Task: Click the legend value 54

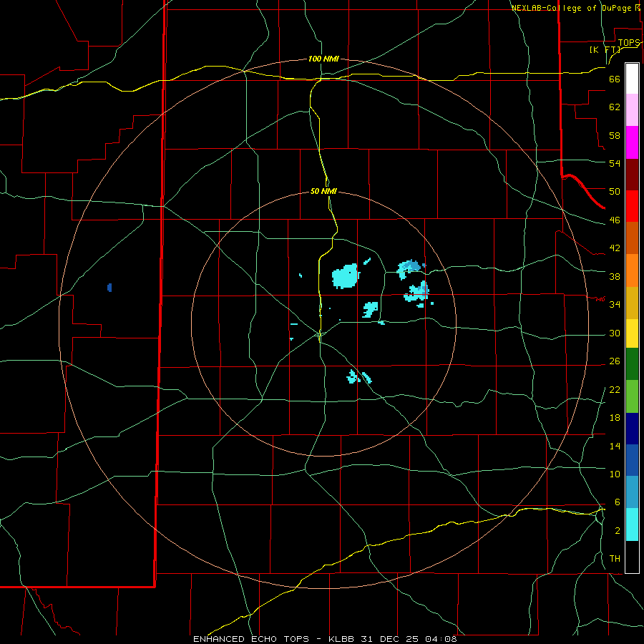Action: pyautogui.click(x=615, y=163)
